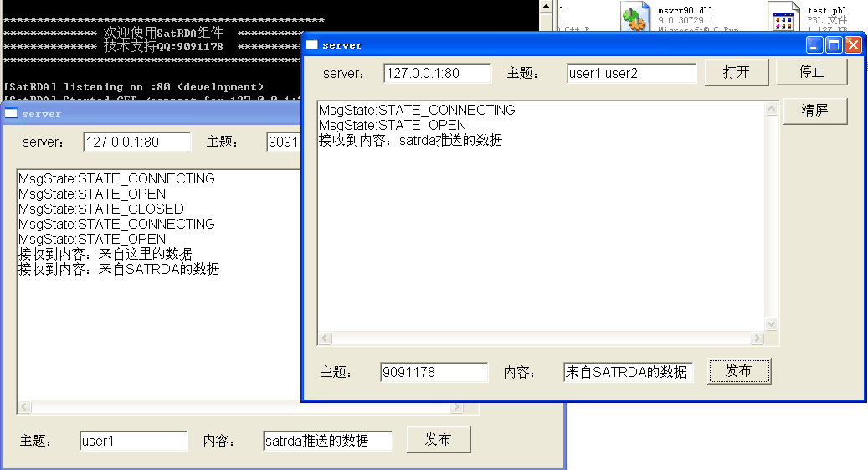Click console window scrollbar up arrow
Image resolution: width=868 pixels, height=470 pixels.
point(546,7)
